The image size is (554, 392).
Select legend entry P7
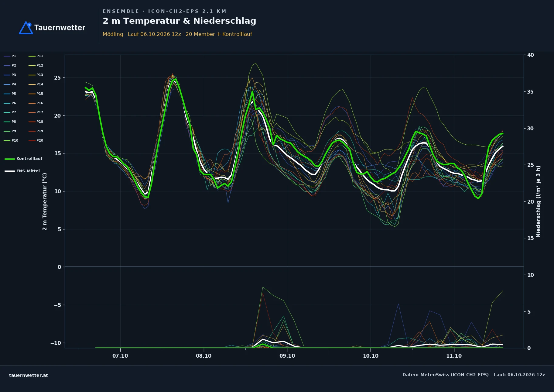(x=10, y=112)
